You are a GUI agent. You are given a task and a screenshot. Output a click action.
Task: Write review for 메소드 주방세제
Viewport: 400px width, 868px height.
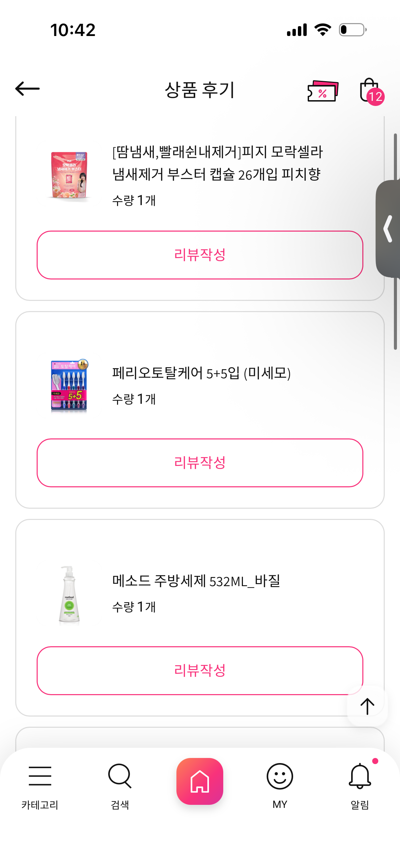click(x=200, y=671)
